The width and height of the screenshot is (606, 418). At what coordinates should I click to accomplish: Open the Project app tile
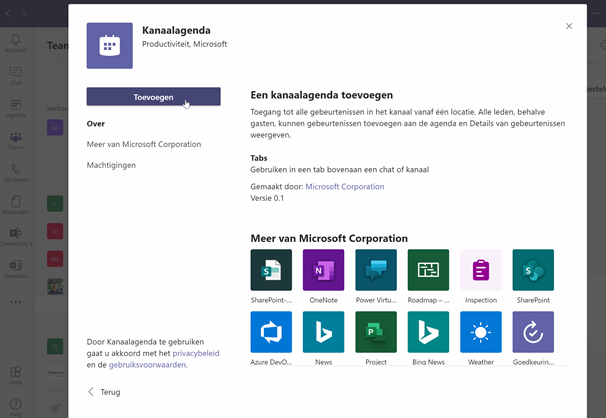point(376,332)
